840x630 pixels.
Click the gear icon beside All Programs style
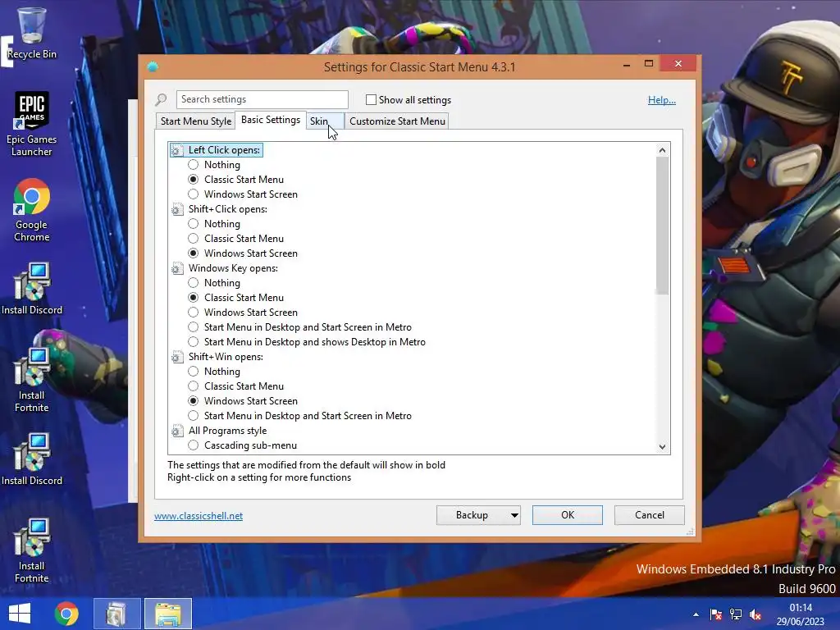pyautogui.click(x=177, y=431)
